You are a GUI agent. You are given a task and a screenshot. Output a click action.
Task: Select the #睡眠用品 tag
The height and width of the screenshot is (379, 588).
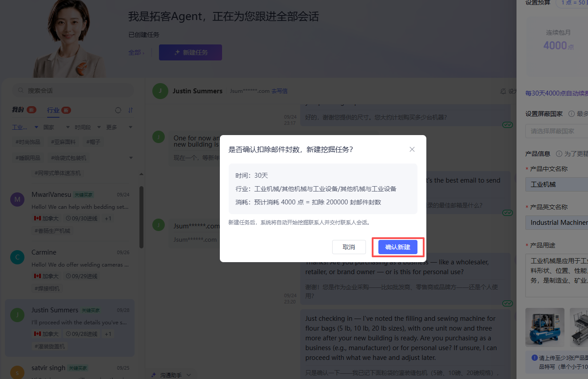click(28, 158)
